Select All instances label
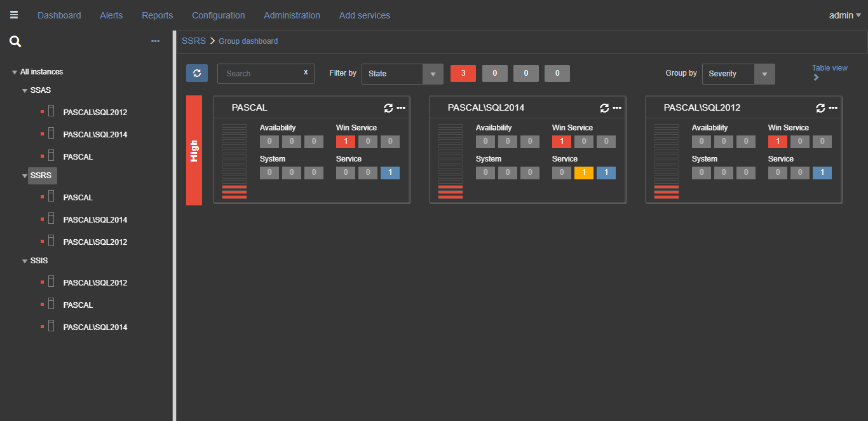 pyautogui.click(x=42, y=72)
